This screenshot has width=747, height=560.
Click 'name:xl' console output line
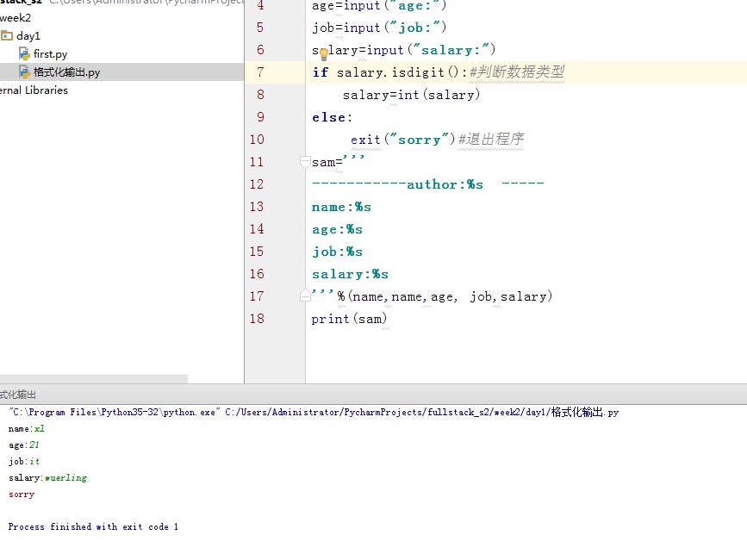tap(27, 428)
